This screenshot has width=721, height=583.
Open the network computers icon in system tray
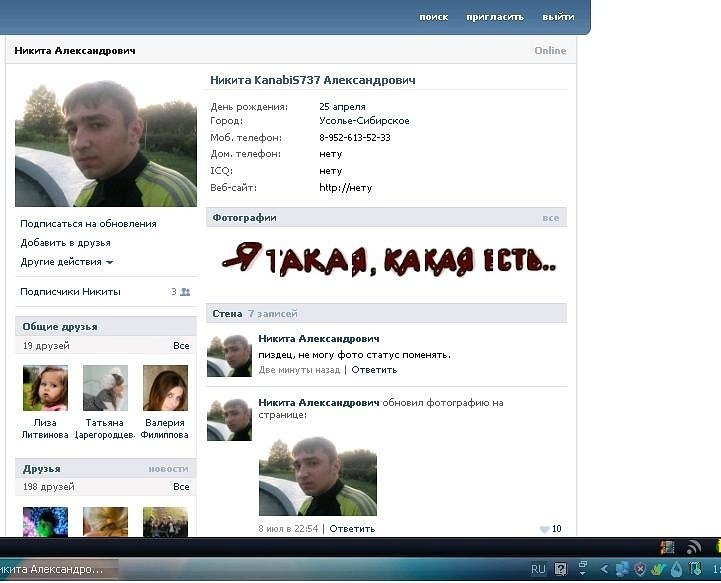click(622, 569)
